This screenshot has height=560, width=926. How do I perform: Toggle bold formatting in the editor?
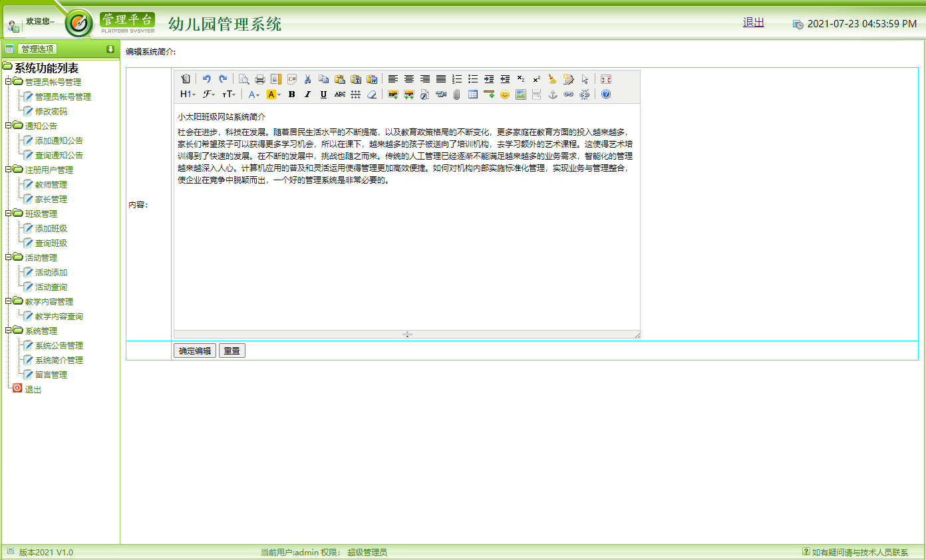coord(291,94)
